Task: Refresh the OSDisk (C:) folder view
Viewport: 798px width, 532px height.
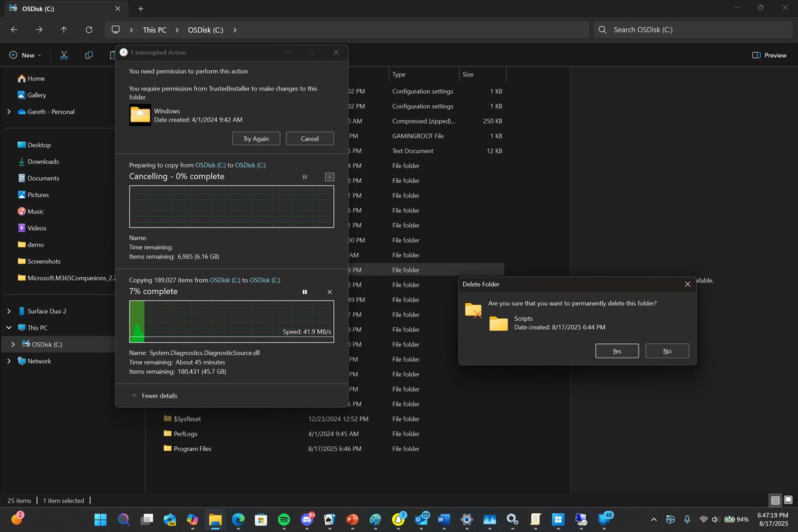Action: coord(89,30)
